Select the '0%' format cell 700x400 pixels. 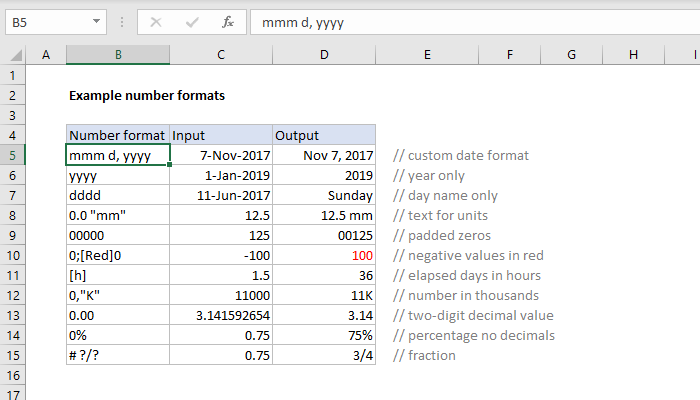(118, 335)
